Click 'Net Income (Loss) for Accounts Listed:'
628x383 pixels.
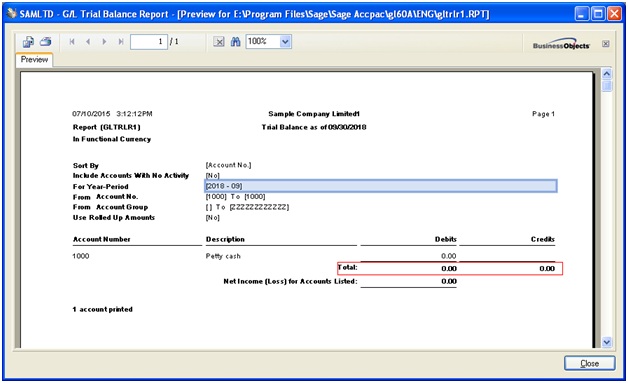[x=290, y=281]
